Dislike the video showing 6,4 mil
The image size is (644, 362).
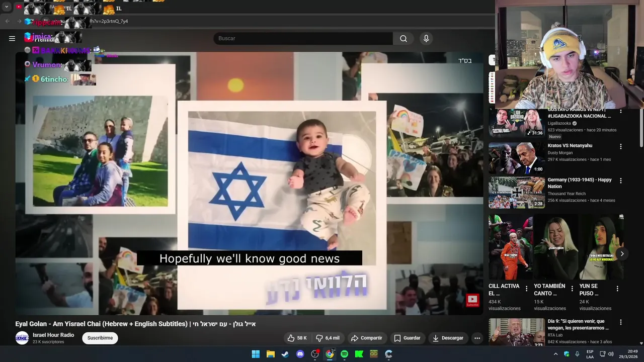(x=328, y=338)
